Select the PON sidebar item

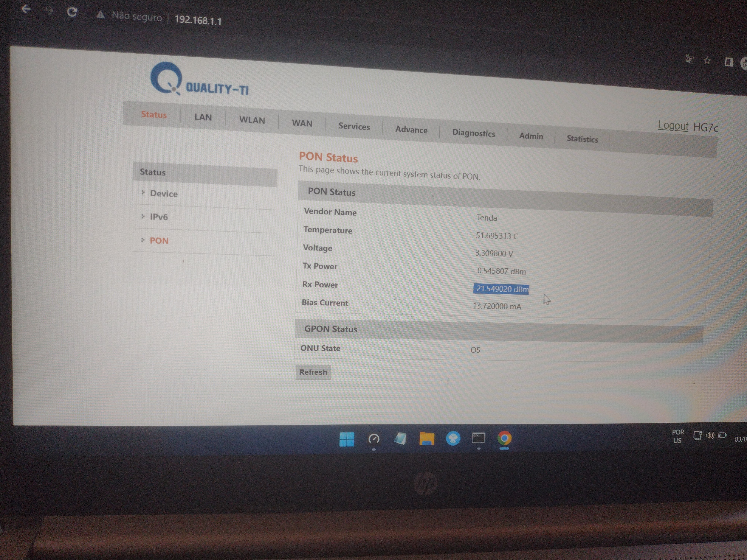[159, 241]
